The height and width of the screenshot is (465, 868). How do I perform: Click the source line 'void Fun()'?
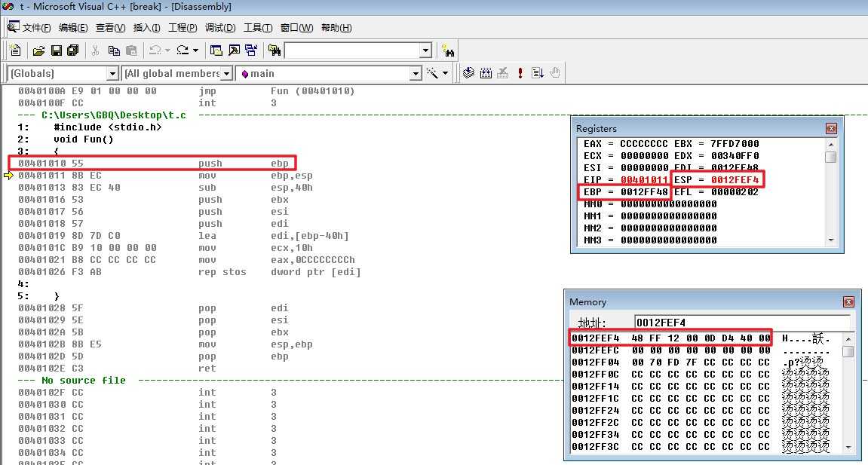(84, 139)
